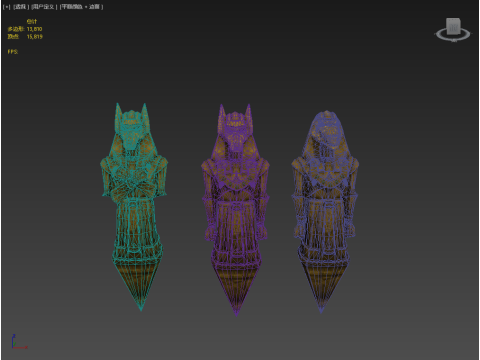
Task: Open the 透视 perspective view menu
Action: point(21,7)
